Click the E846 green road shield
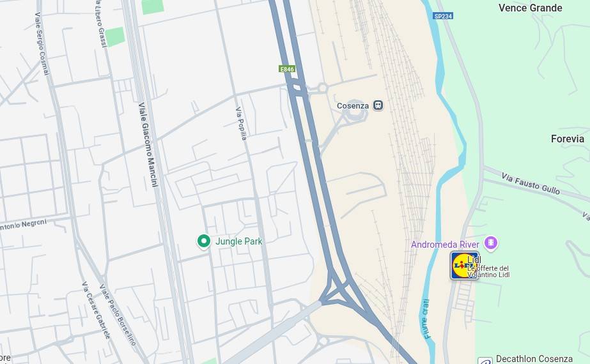The height and width of the screenshot is (364, 590). click(x=287, y=69)
